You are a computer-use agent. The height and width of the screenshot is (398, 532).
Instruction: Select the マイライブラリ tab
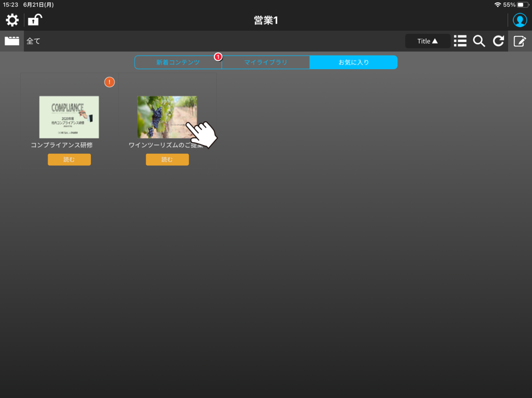tap(265, 62)
